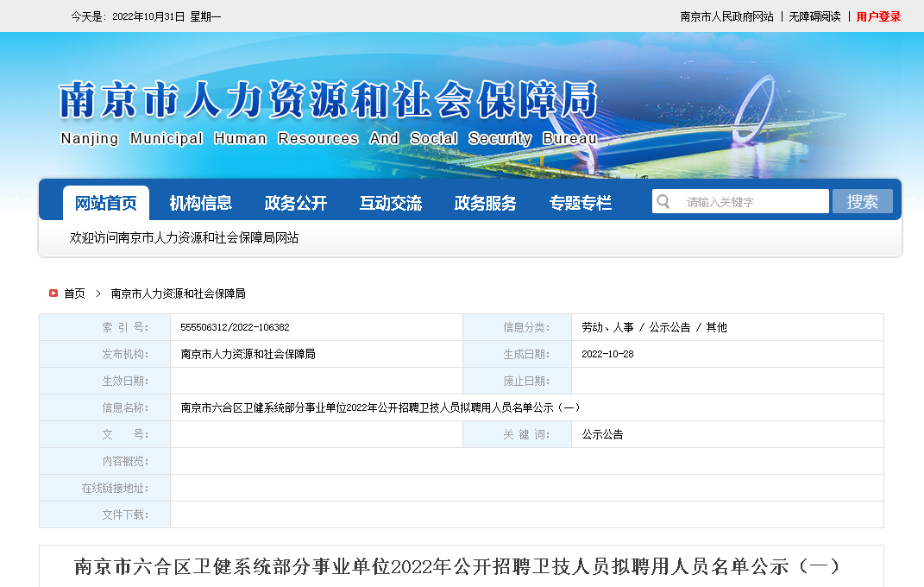The width and height of the screenshot is (924, 587).
Task: Open the 政务公开 navigation item
Action: pos(296,203)
